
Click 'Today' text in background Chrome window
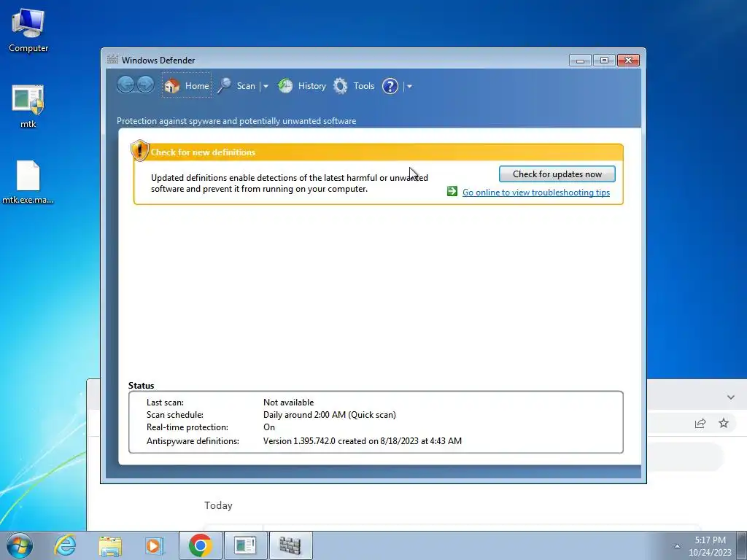(x=218, y=505)
